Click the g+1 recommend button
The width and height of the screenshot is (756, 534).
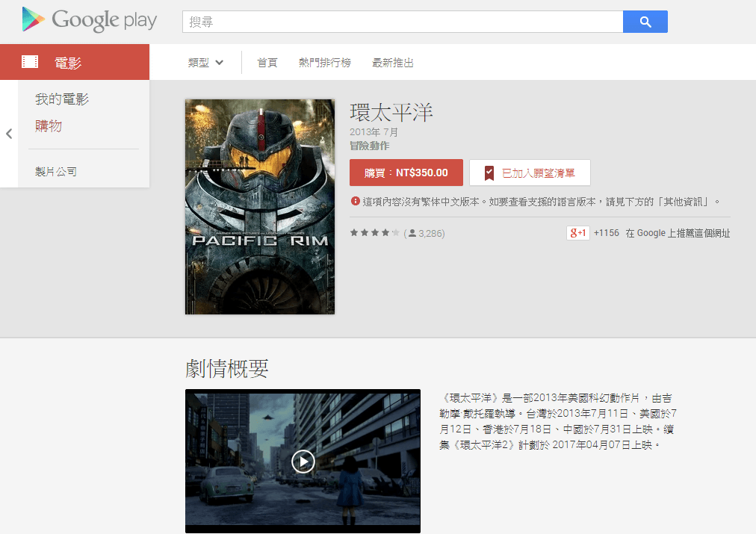(577, 233)
